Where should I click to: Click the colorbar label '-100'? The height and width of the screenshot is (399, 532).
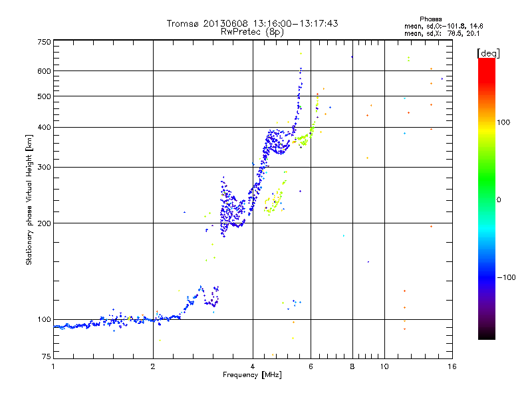506,277
